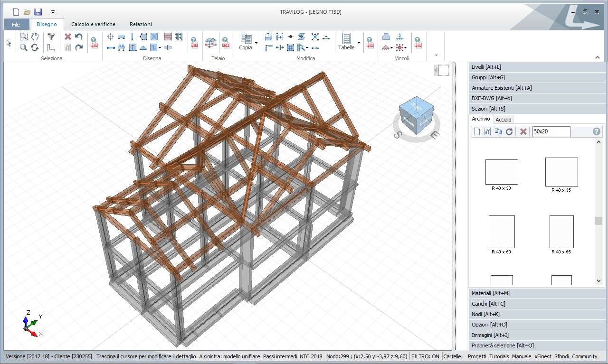Click the 50x20 section search field
Viewport: 608px width, 364px height.
551,131
